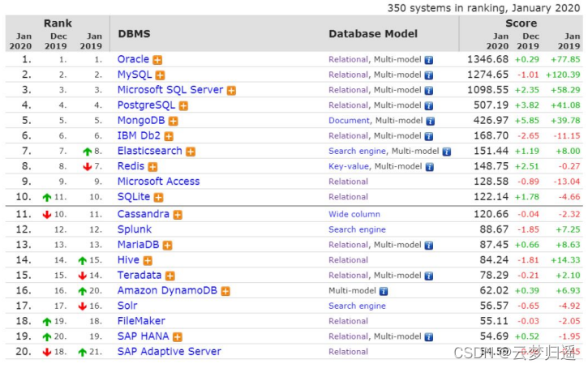
Task: Open the IBM Db2 link
Action: click(139, 135)
